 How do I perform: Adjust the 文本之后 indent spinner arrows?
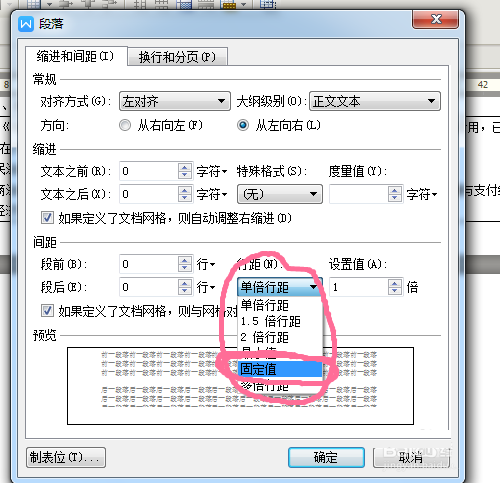pyautogui.click(x=185, y=194)
